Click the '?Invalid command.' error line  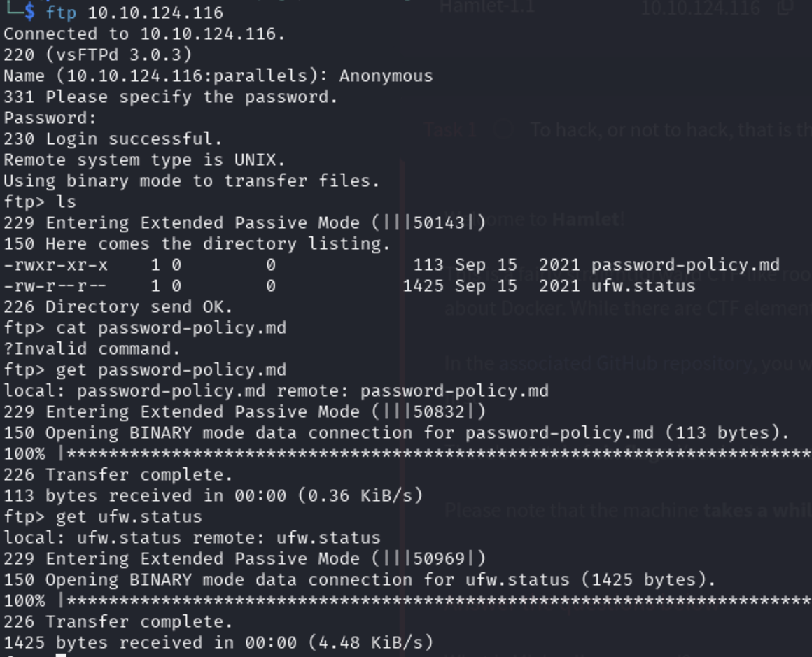[x=92, y=348]
